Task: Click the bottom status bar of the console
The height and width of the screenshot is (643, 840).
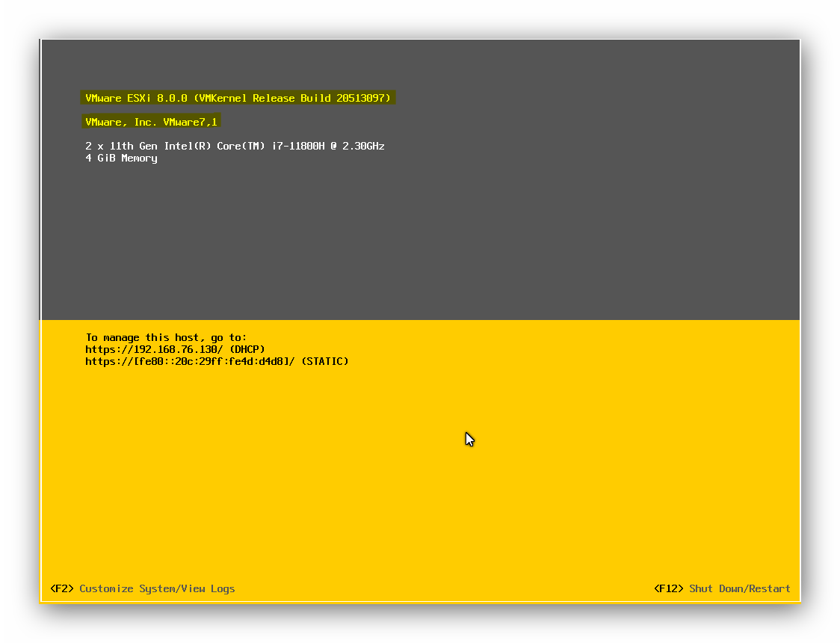Action: 419,588
